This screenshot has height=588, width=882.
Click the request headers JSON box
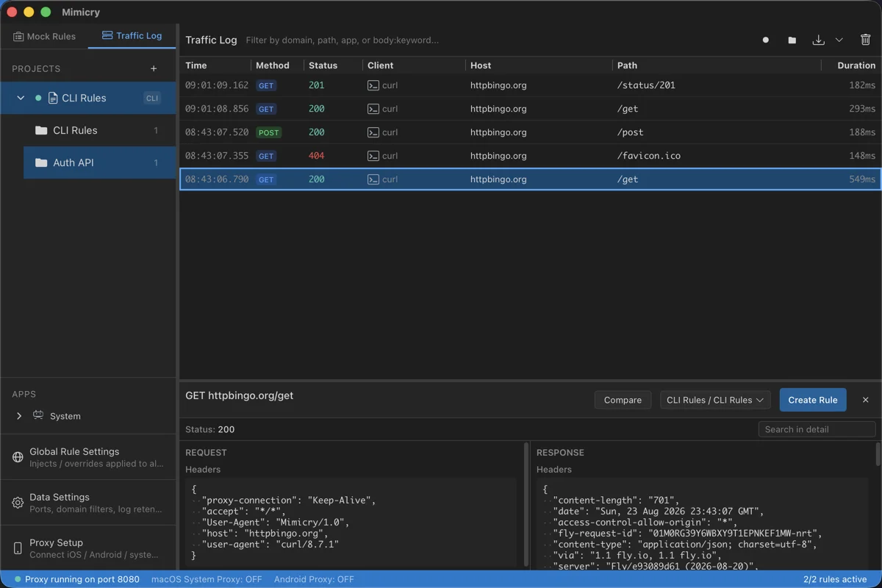[x=351, y=523]
